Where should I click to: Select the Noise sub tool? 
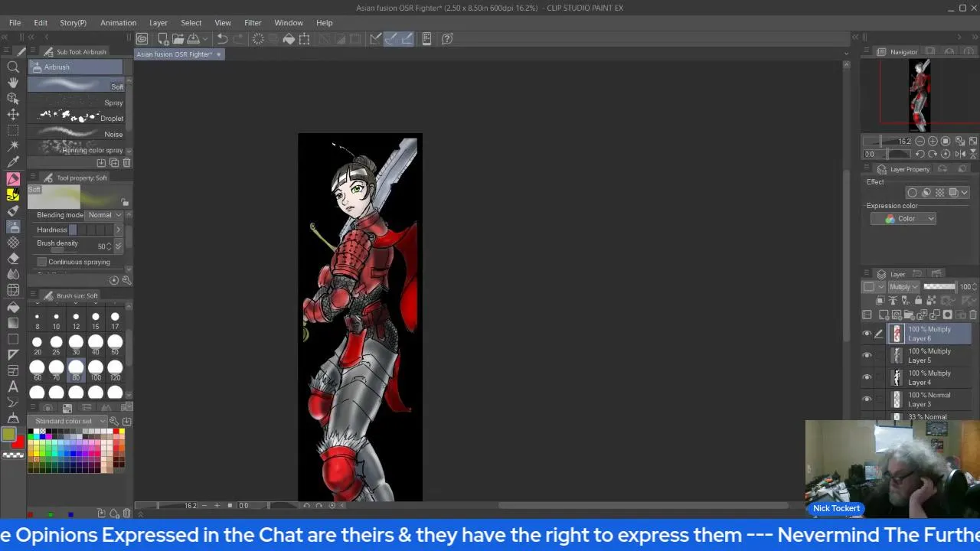[x=76, y=134]
